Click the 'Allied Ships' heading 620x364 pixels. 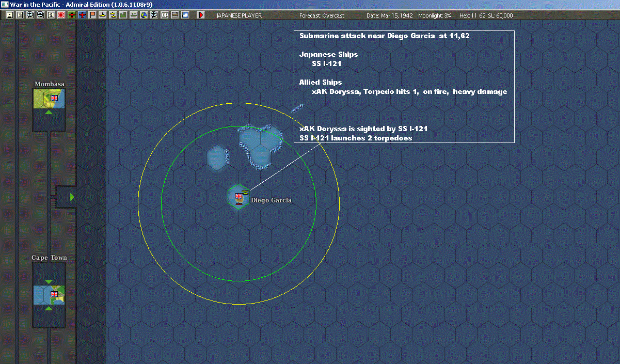321,83
